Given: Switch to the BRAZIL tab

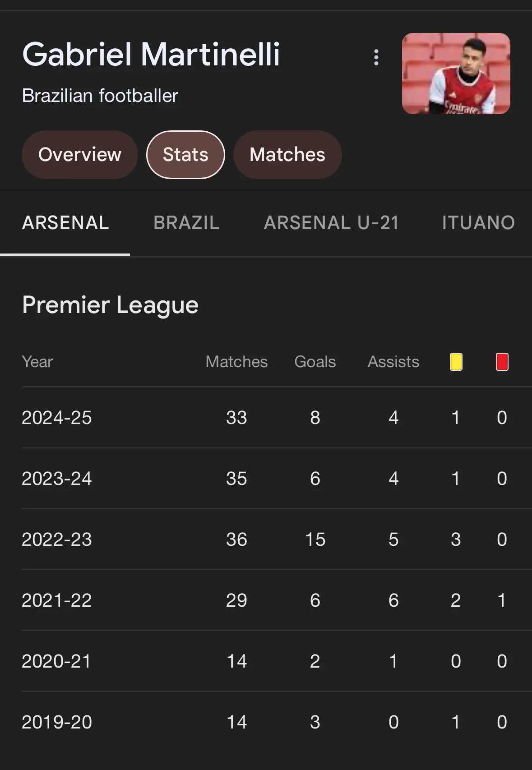Looking at the screenshot, I should [x=186, y=223].
